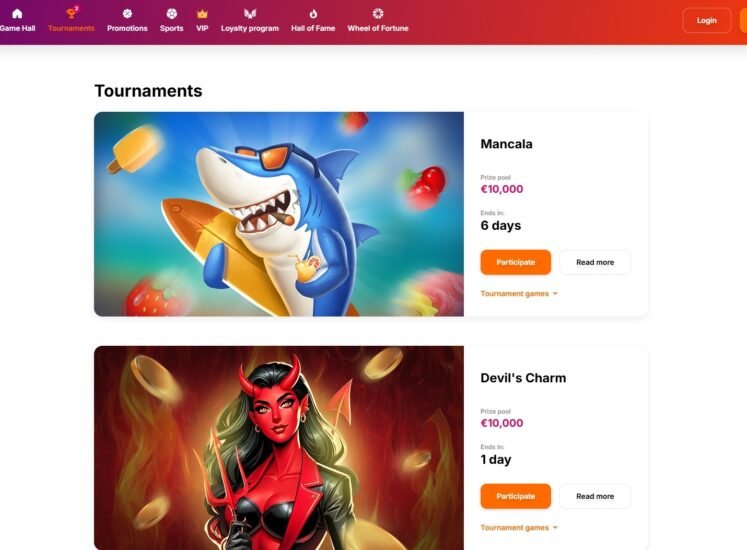Click the Wheel of Fortune wheel icon
Image resolution: width=747 pixels, height=550 pixels.
pyautogui.click(x=378, y=13)
